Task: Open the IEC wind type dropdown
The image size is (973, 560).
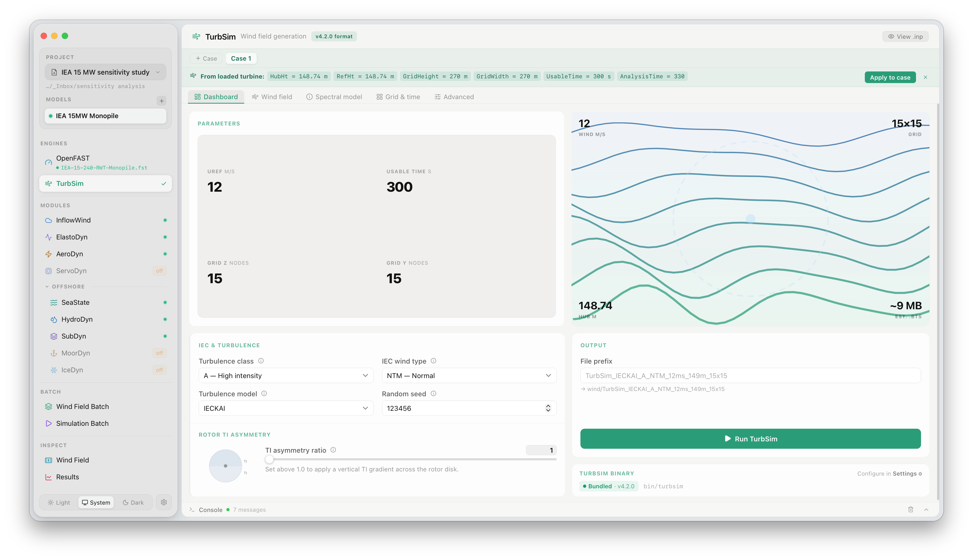Action: point(469,375)
